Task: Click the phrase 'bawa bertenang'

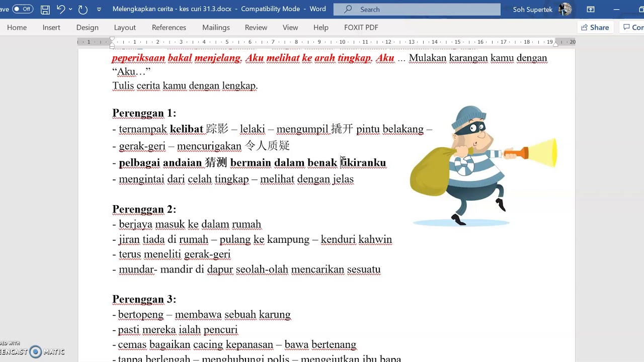Action: tap(320, 345)
